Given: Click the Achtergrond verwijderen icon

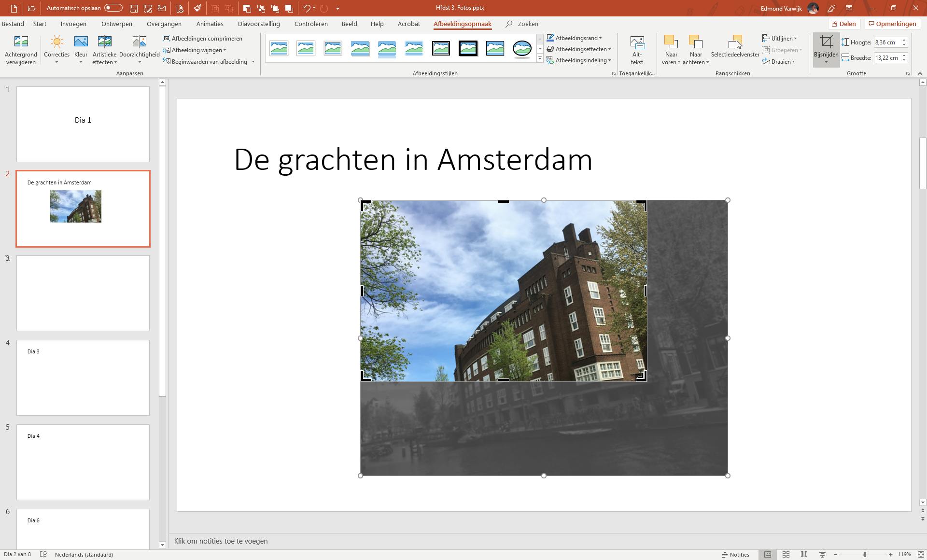Looking at the screenshot, I should 21,42.
